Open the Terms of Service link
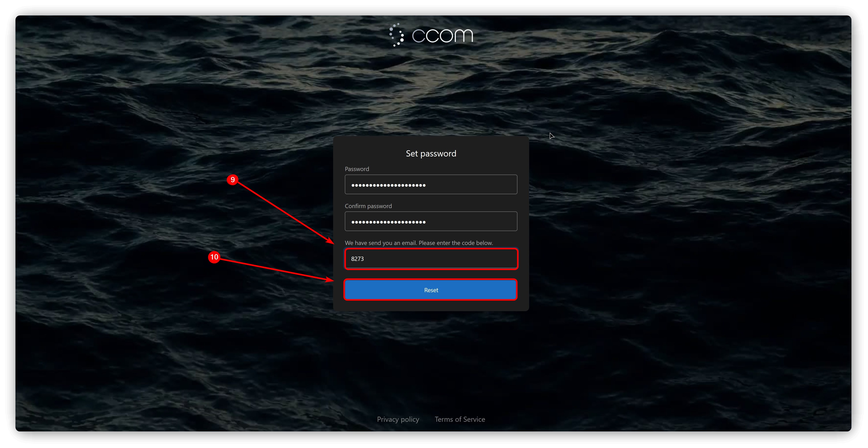The width and height of the screenshot is (868, 448). pyautogui.click(x=460, y=419)
